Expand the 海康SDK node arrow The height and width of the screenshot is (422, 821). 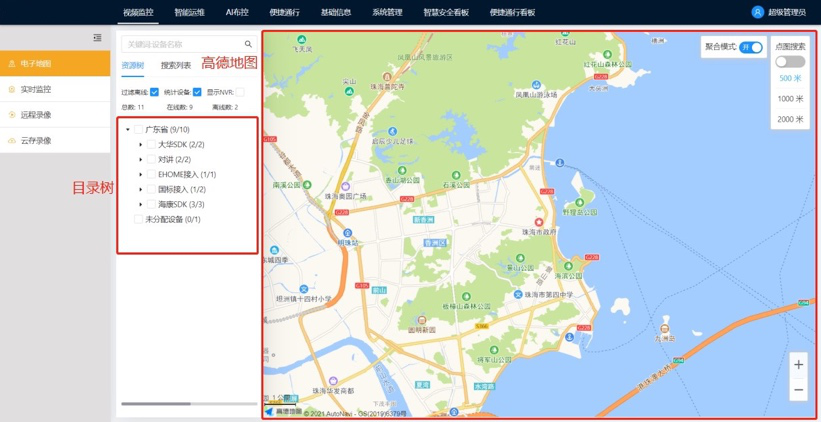[140, 204]
